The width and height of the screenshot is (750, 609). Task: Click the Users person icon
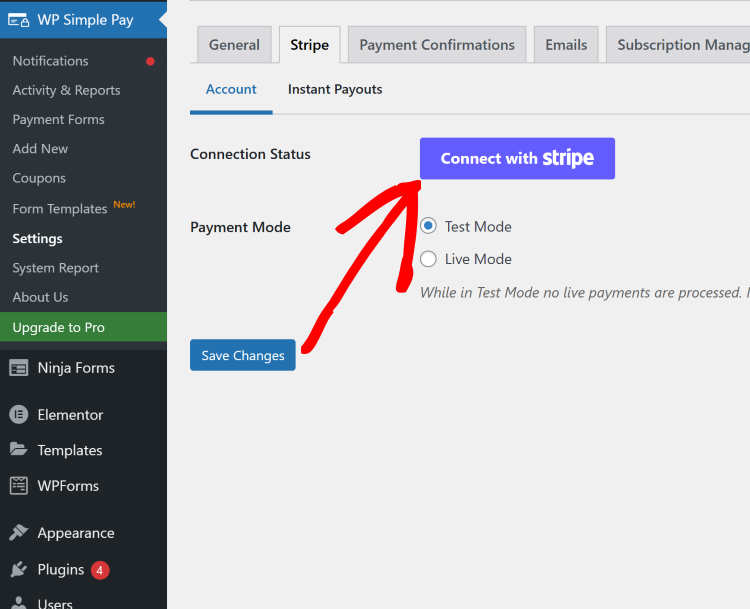click(x=19, y=603)
